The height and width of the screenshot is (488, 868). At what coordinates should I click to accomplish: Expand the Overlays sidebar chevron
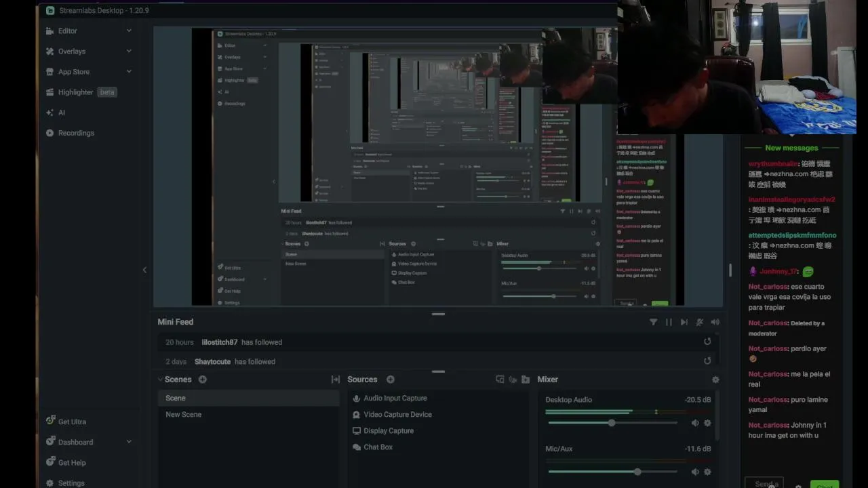point(129,51)
